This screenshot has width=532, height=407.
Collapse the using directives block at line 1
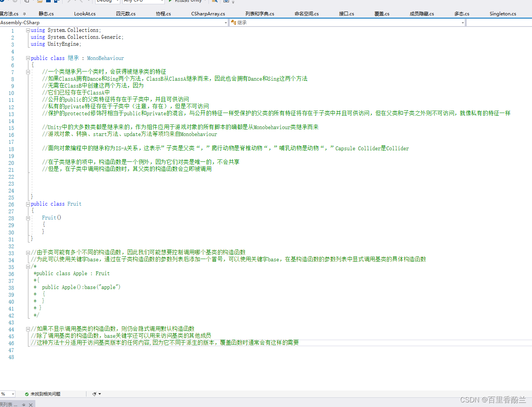click(x=28, y=30)
